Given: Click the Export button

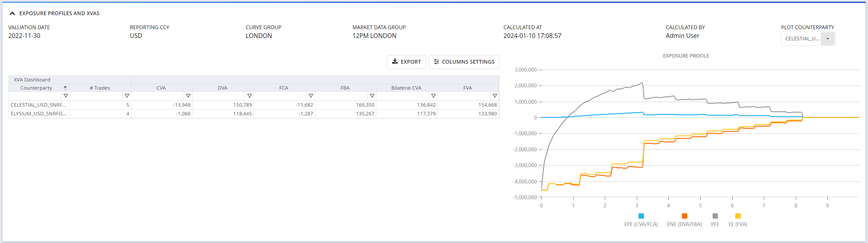Looking at the screenshot, I should [x=406, y=62].
